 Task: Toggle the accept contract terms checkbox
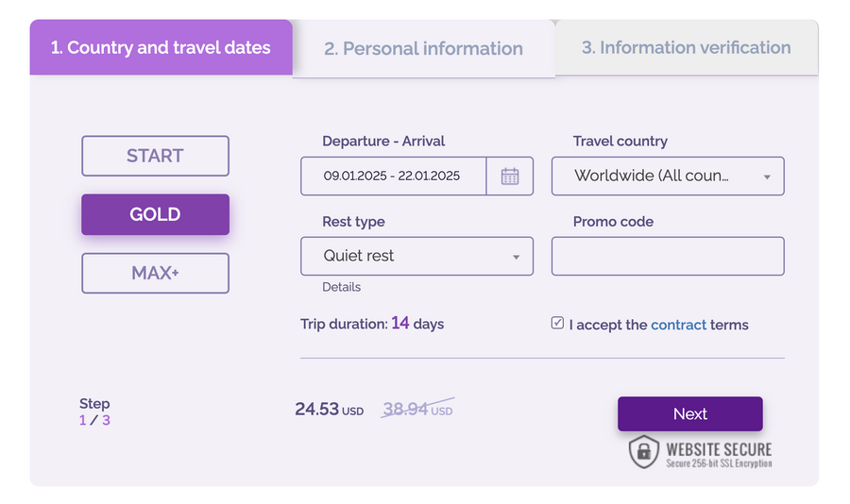click(x=558, y=324)
